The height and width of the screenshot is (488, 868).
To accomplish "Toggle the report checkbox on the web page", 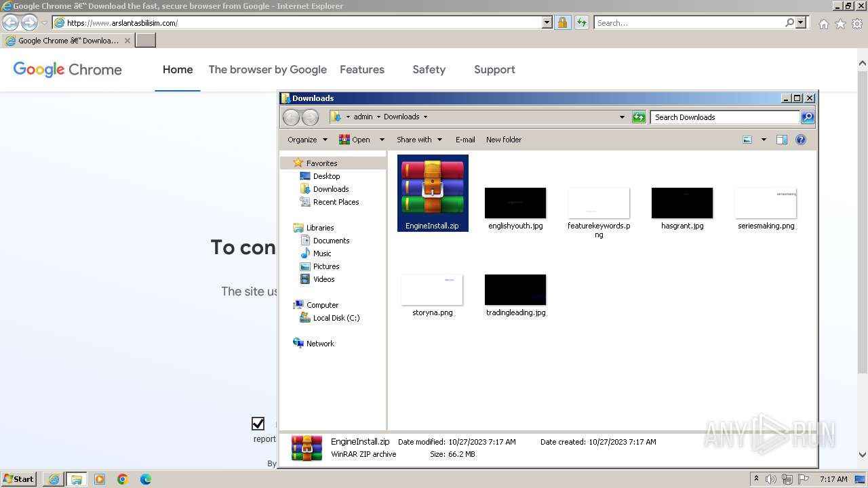I will [x=258, y=424].
